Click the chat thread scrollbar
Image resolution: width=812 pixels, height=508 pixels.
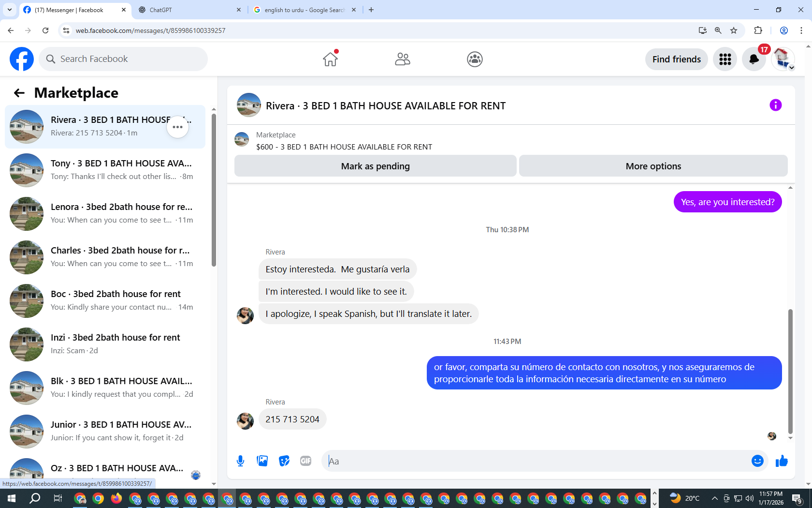[x=790, y=372]
